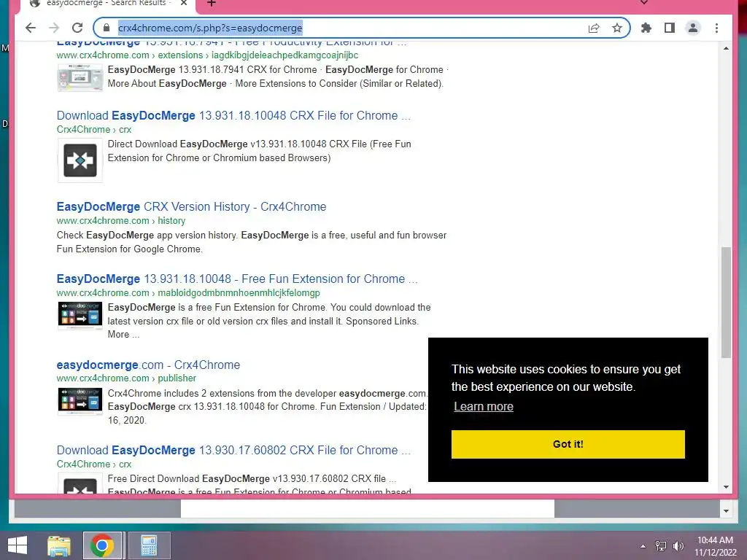Open Download EasyDocMerge 13.930.17.60802 CRX link
Image resolution: width=747 pixels, height=560 pixels.
pyautogui.click(x=233, y=451)
